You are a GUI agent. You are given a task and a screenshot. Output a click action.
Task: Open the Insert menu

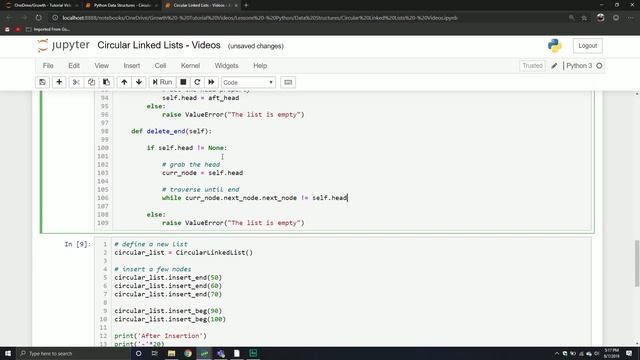132,66
